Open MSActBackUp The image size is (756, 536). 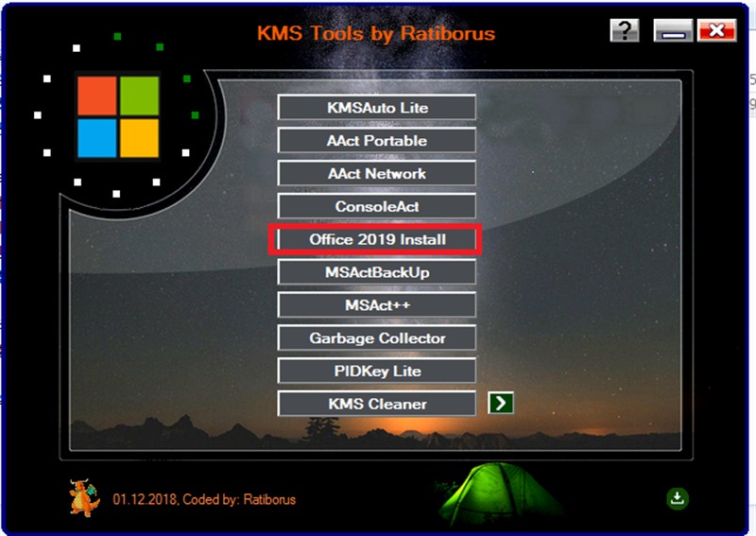[x=377, y=272]
